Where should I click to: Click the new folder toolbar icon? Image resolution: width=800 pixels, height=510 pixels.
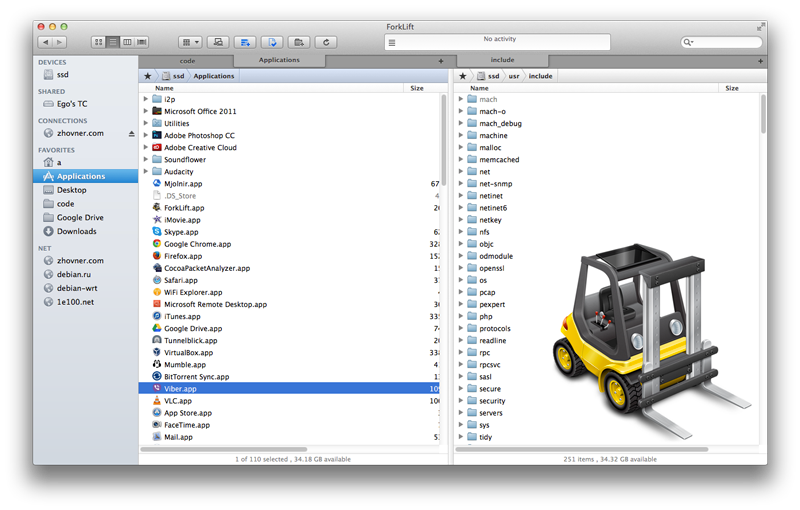(x=299, y=42)
